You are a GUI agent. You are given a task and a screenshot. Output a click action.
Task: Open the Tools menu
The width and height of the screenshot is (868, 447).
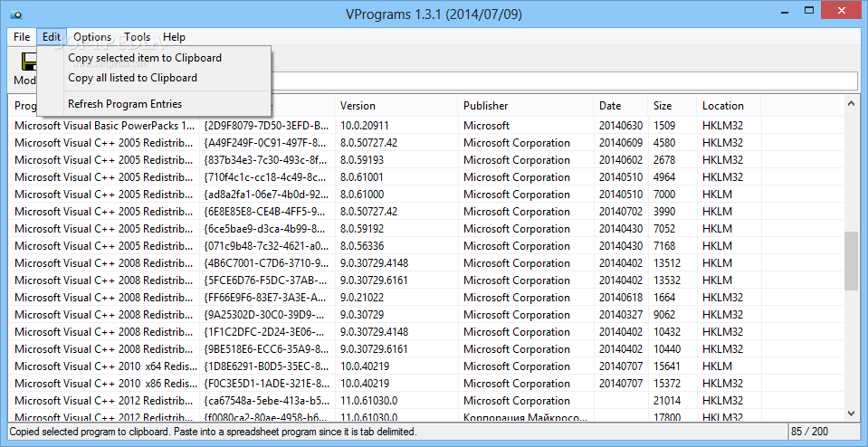(x=138, y=37)
